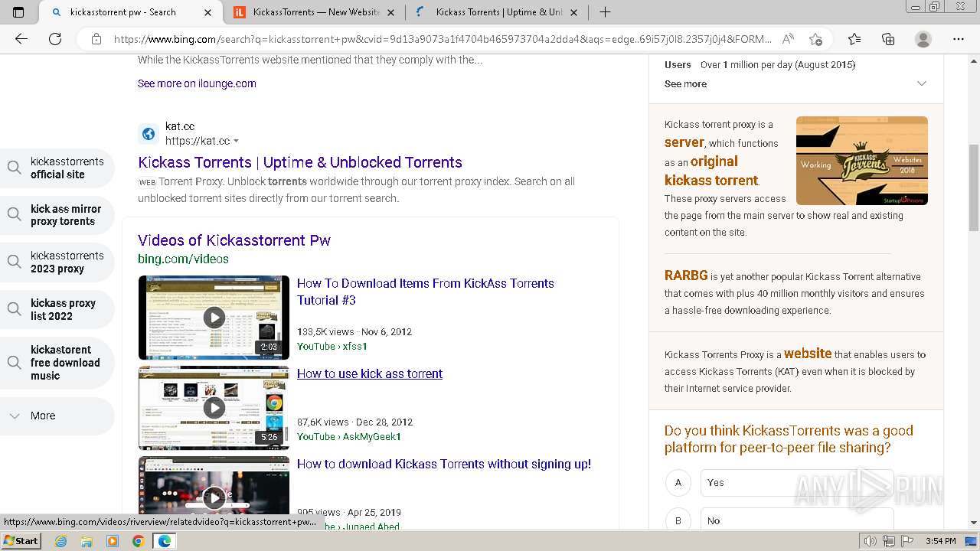The image size is (980, 551).
Task: Open How to use kick ass torrent link
Action: (370, 373)
